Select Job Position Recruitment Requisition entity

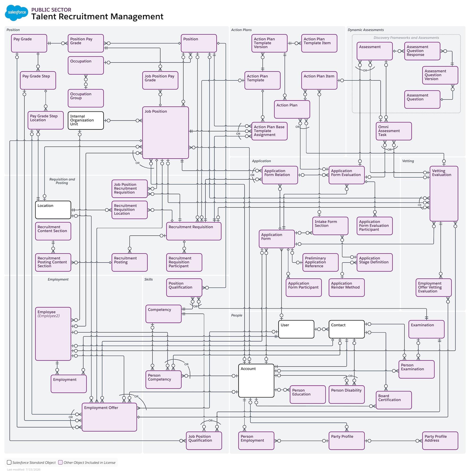130,189
